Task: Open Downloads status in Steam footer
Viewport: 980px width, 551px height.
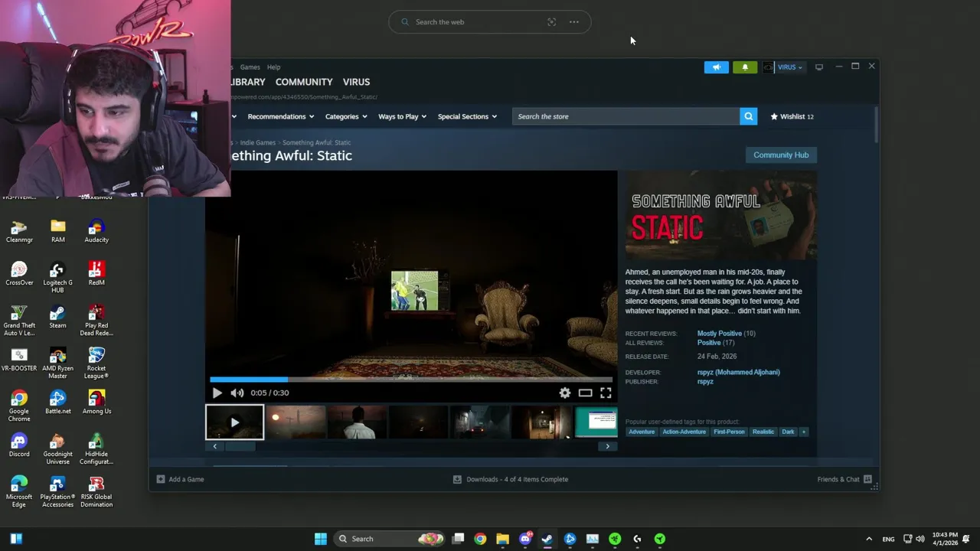Action: [x=511, y=479]
